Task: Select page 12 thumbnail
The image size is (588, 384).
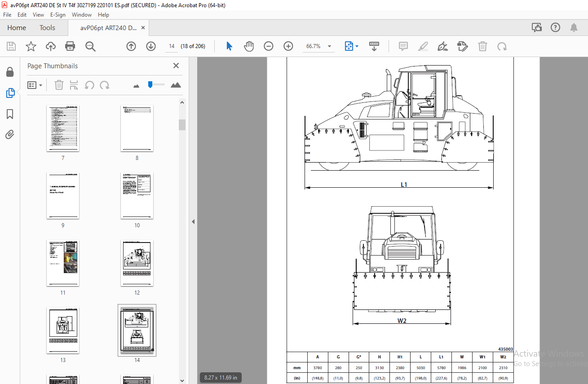Action: coord(137,263)
